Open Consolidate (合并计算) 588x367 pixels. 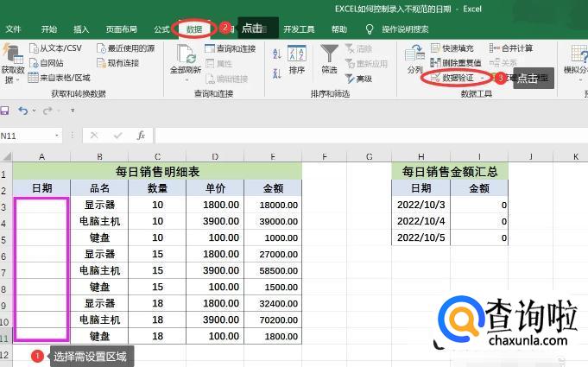(511, 48)
